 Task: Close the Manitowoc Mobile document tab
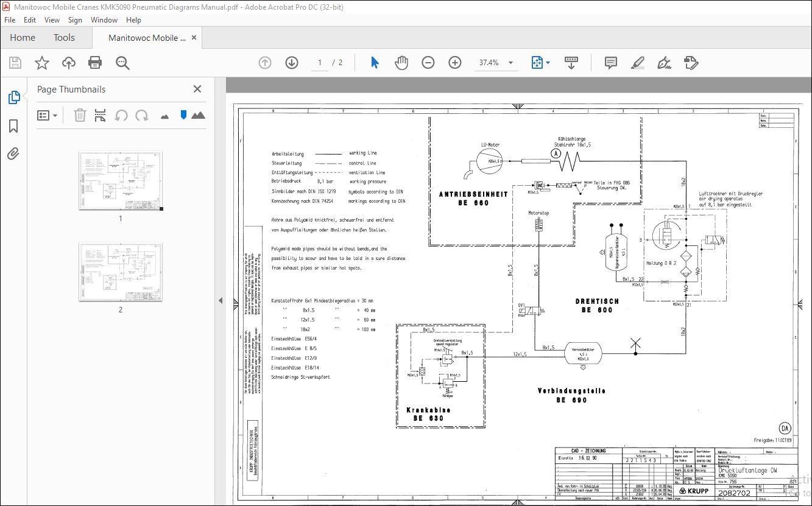(194, 38)
